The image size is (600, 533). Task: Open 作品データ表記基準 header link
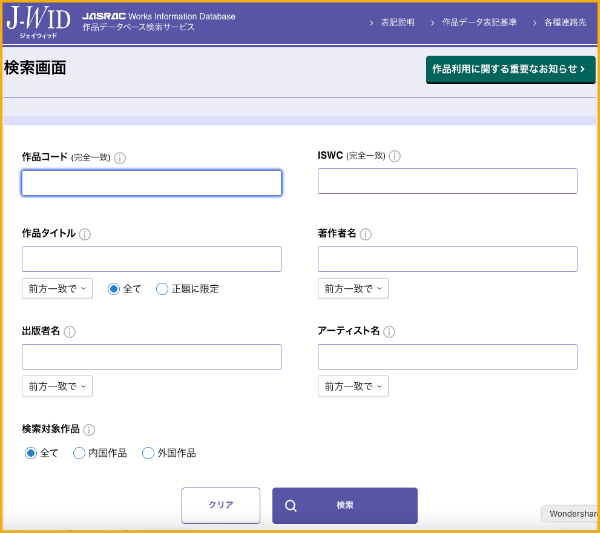[x=479, y=23]
